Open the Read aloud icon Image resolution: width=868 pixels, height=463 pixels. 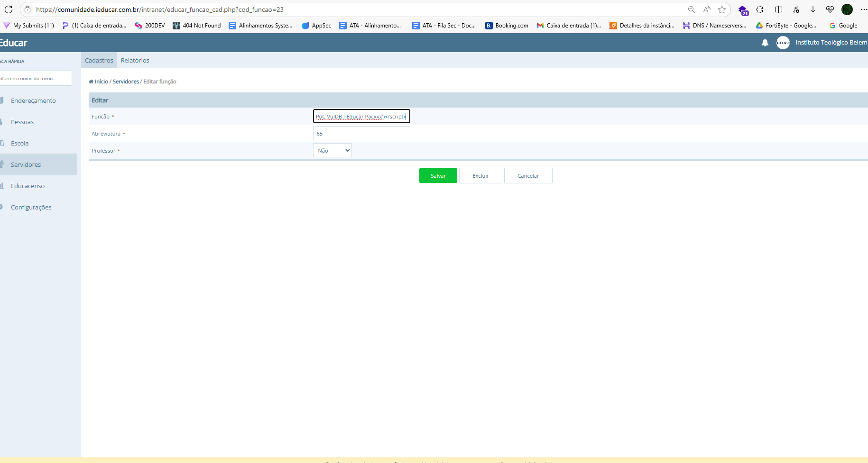707,9
